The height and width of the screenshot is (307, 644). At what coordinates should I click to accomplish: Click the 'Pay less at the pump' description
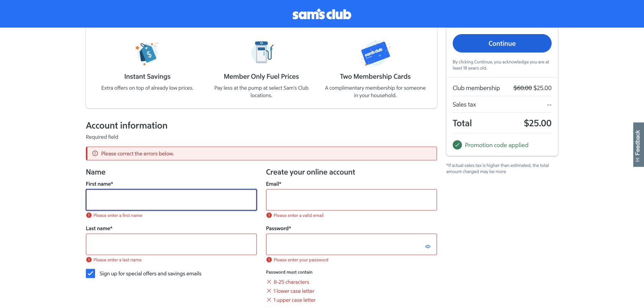tap(261, 92)
